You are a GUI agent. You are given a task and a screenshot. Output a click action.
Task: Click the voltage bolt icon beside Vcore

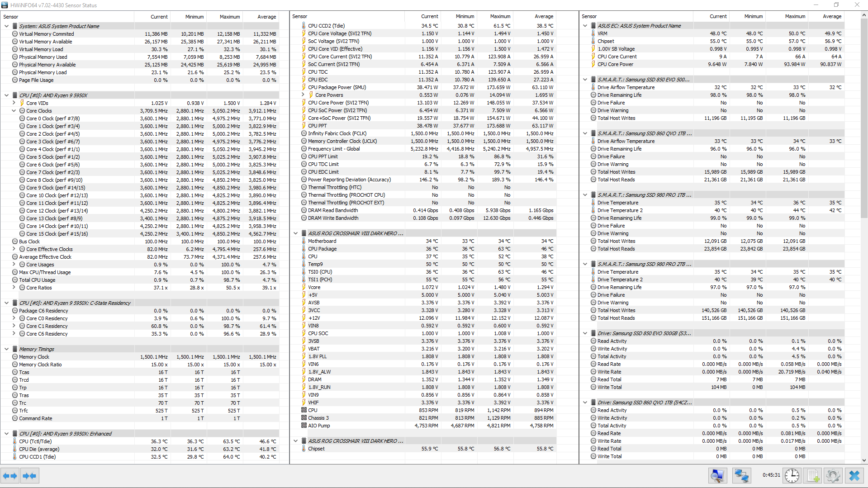(x=304, y=287)
